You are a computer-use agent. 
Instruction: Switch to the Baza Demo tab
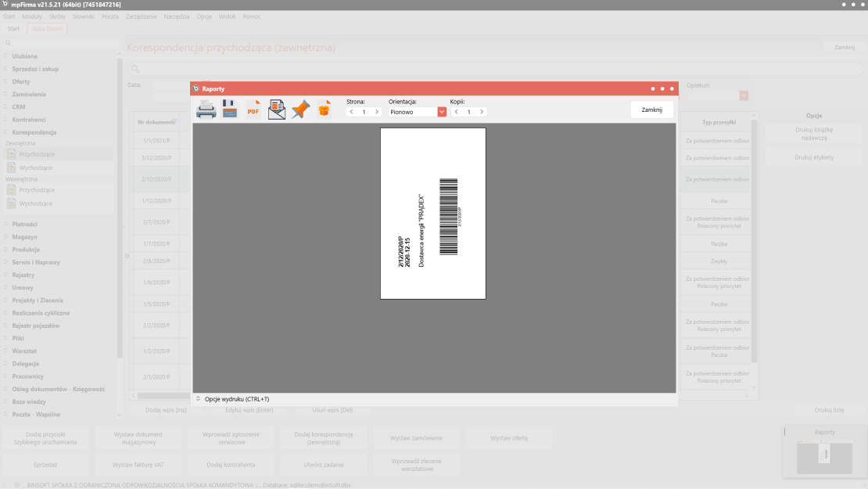[x=47, y=29]
